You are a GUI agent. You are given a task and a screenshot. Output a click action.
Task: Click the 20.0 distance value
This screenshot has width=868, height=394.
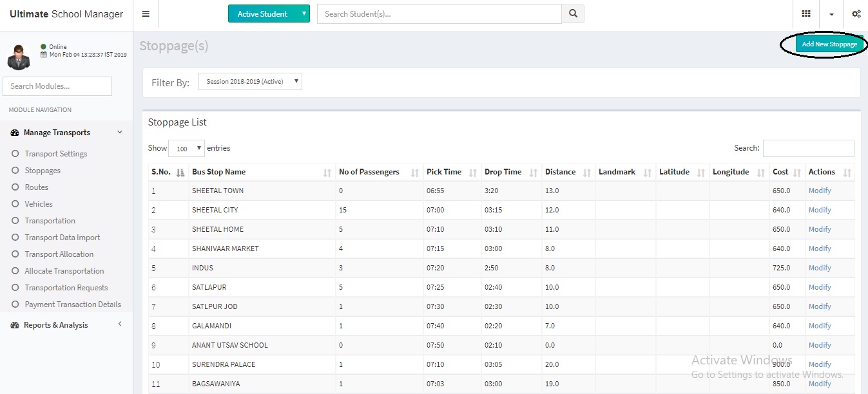[552, 364]
